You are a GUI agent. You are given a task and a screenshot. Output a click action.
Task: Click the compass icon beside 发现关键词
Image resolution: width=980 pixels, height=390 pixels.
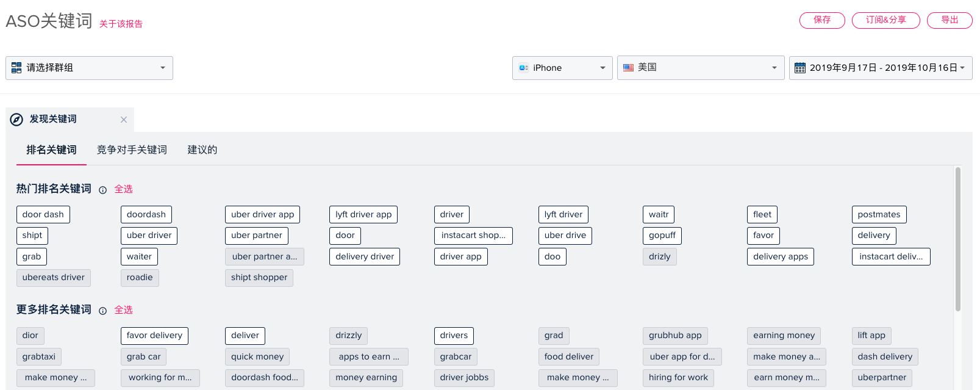[16, 120]
